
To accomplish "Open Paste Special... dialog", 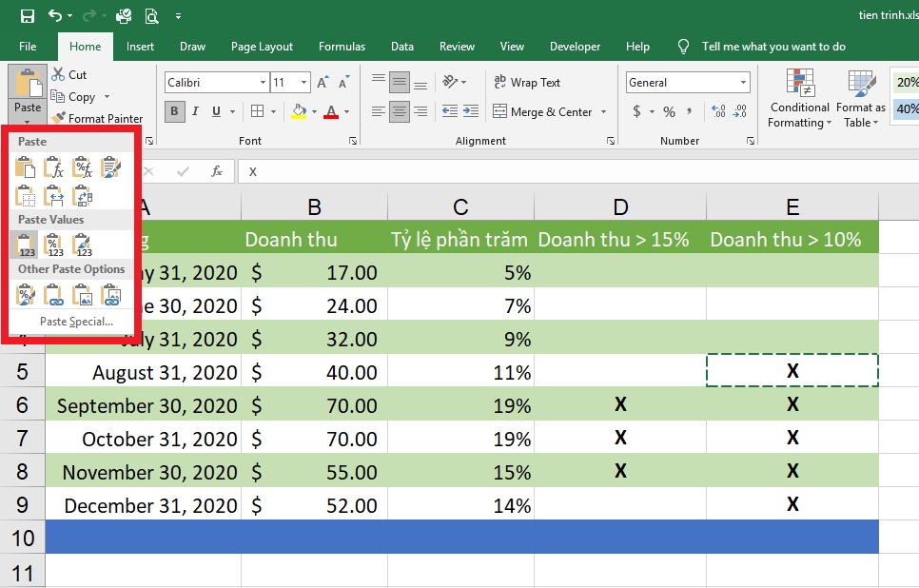I will (76, 322).
